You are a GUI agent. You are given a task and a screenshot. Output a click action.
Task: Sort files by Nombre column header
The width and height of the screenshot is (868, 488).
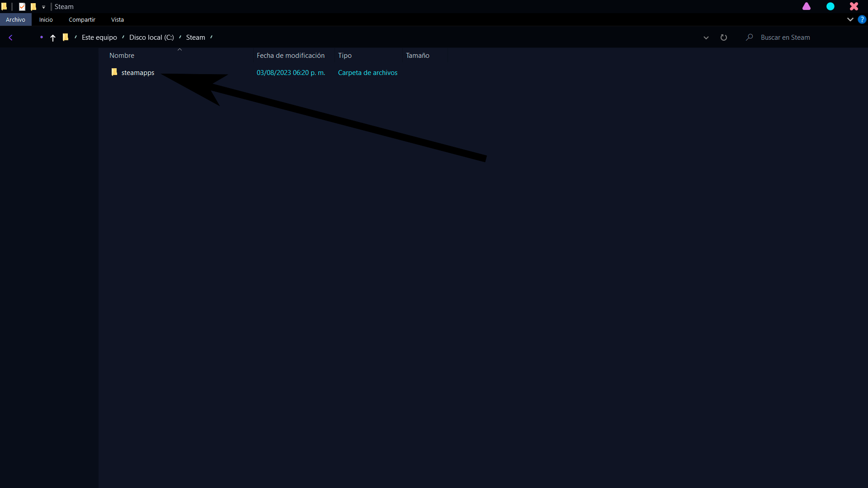(x=122, y=55)
